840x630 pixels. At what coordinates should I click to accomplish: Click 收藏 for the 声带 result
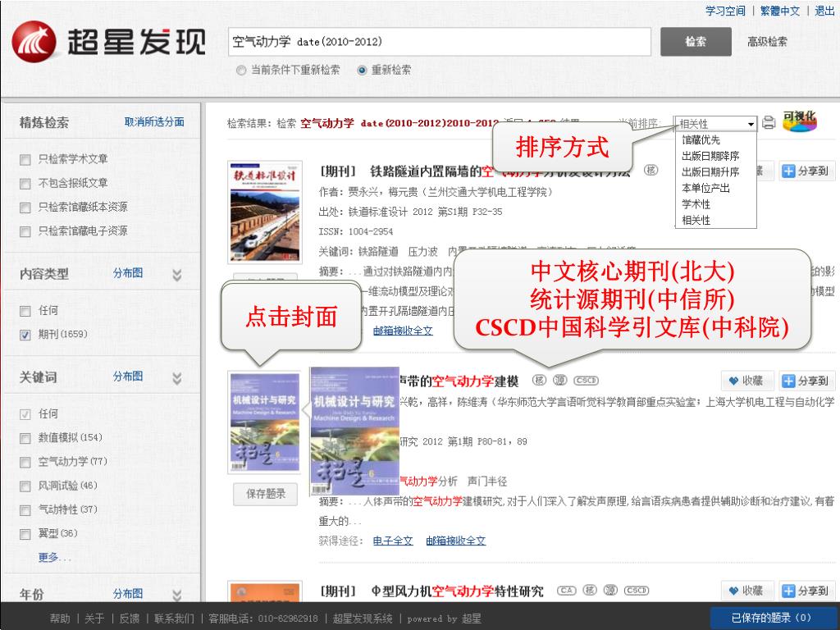746,381
